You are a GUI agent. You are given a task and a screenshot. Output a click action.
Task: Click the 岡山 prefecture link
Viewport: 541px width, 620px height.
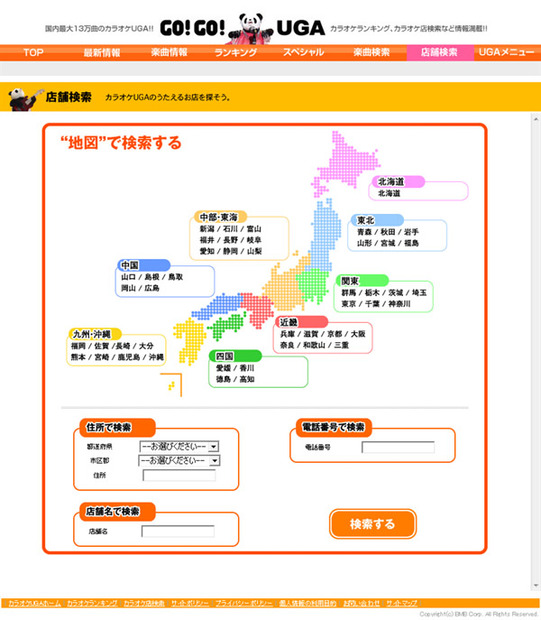tap(128, 288)
